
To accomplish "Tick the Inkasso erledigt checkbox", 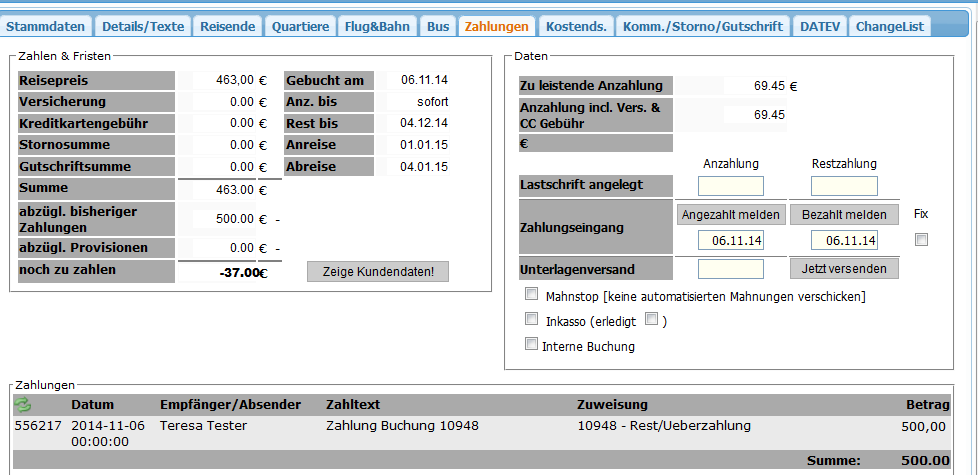I will tap(651, 319).
